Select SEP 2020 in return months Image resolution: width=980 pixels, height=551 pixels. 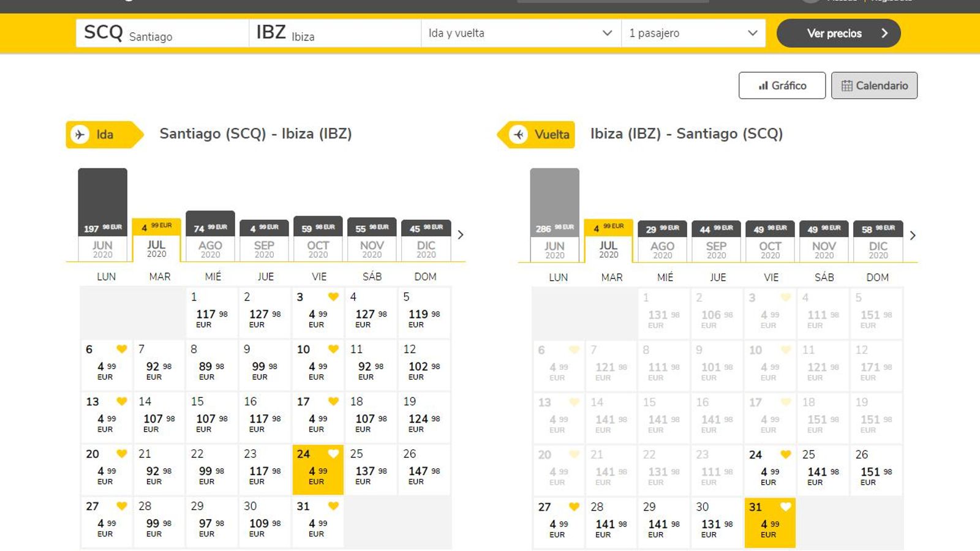click(716, 249)
